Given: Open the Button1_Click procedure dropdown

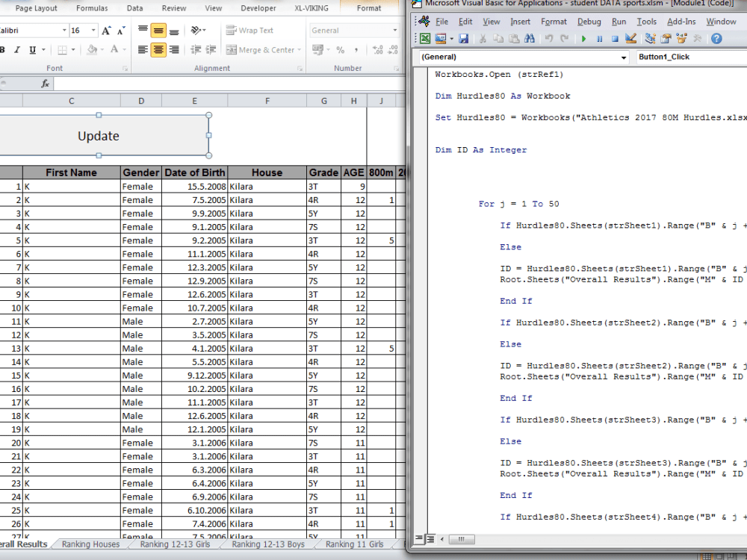Looking at the screenshot, I should (x=687, y=57).
